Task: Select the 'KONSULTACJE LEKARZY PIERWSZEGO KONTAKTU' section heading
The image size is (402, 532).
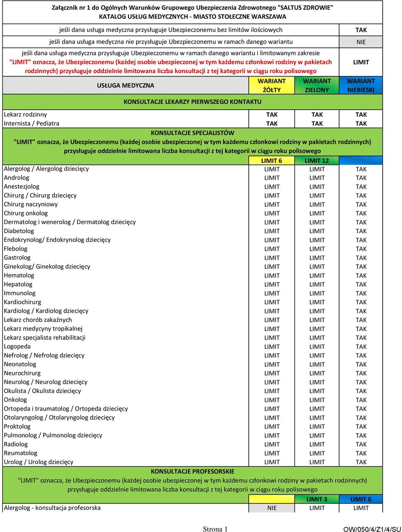Action: 193,102
